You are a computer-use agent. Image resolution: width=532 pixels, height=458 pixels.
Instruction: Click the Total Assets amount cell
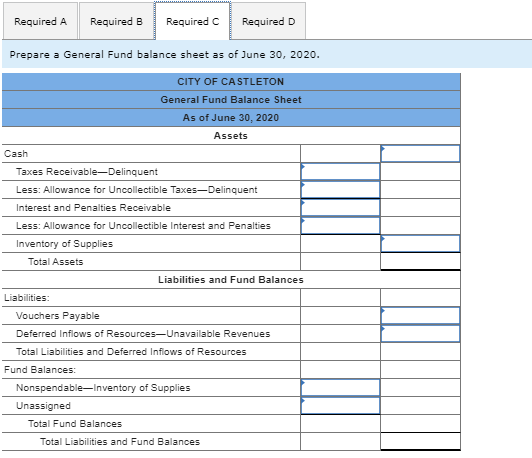coord(420,262)
